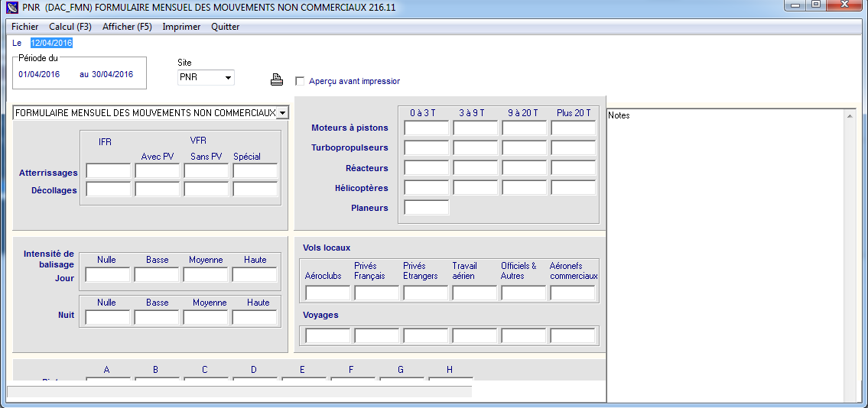Select the date field showing 12/04/2016
Screen dimensions: 868x408
[51, 43]
